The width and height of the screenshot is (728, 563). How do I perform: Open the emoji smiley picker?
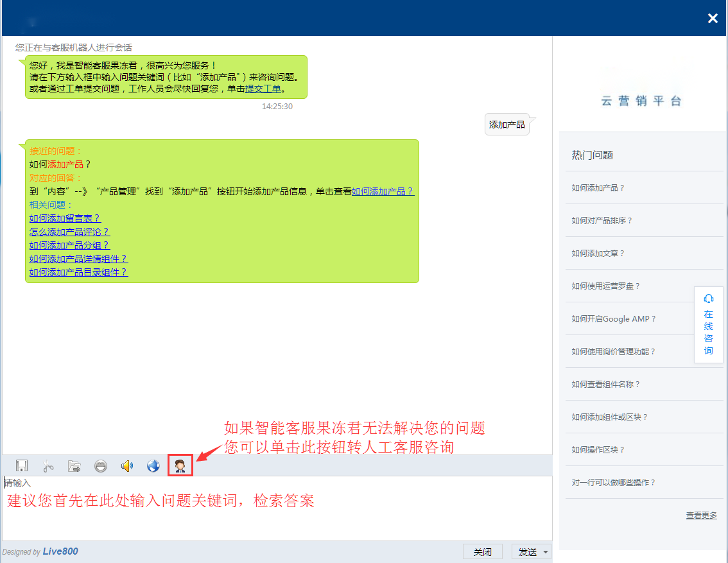pos(101,466)
